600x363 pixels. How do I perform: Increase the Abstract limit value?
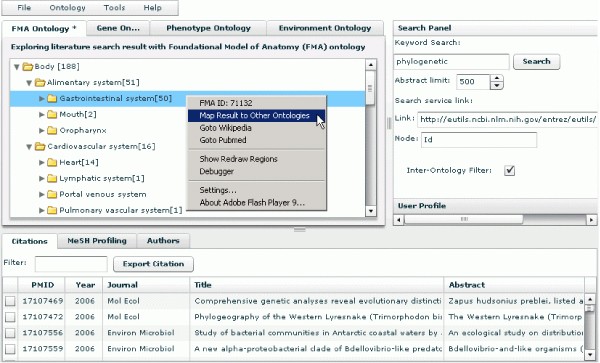[x=497, y=78]
